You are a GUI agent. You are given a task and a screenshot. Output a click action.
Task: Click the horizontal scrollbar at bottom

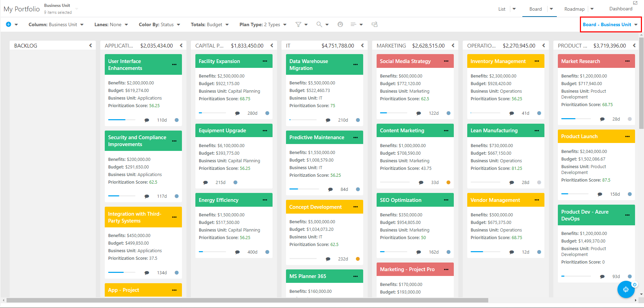coord(247,300)
